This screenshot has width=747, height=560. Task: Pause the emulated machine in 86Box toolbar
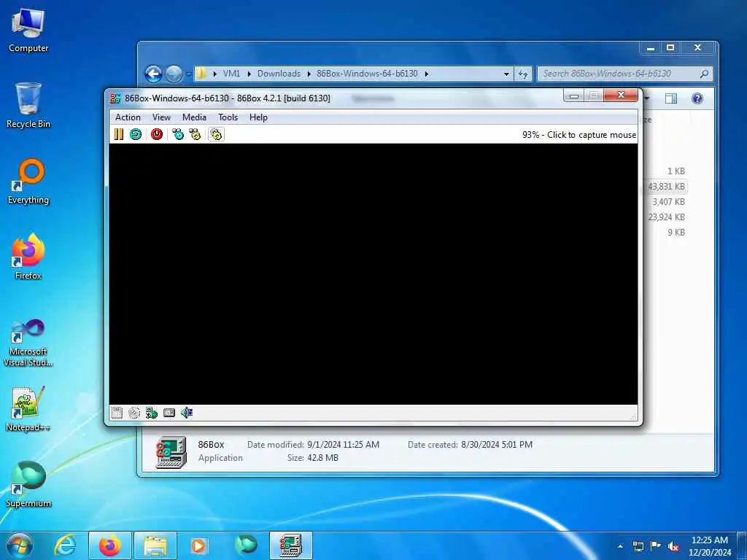coord(119,134)
